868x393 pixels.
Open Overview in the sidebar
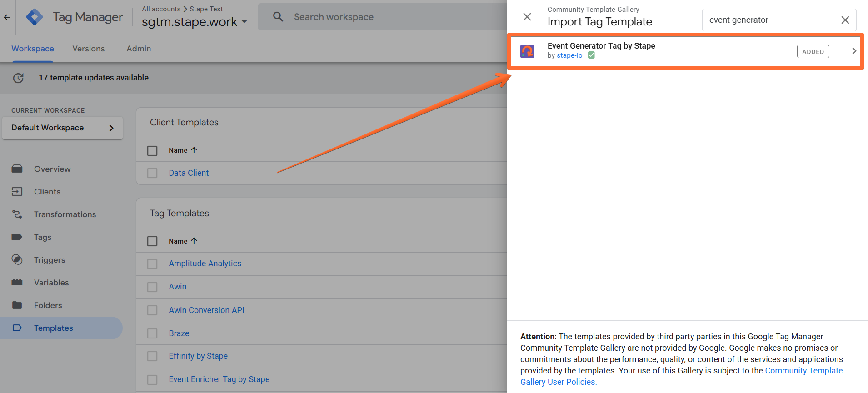(x=52, y=169)
